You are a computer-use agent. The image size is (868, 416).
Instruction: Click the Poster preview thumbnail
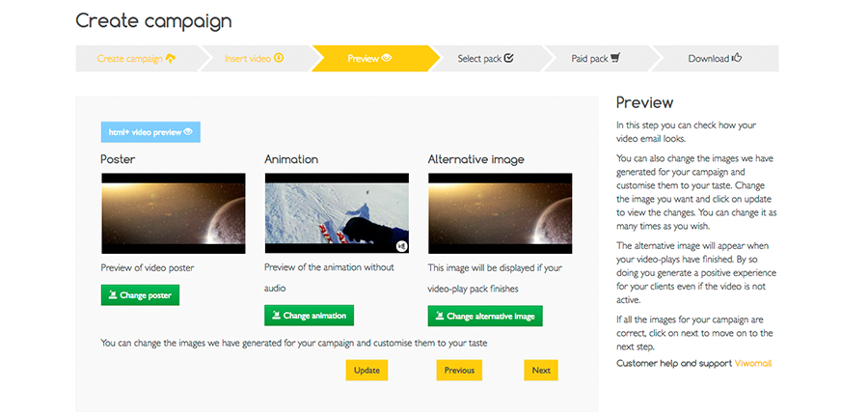coord(173,213)
